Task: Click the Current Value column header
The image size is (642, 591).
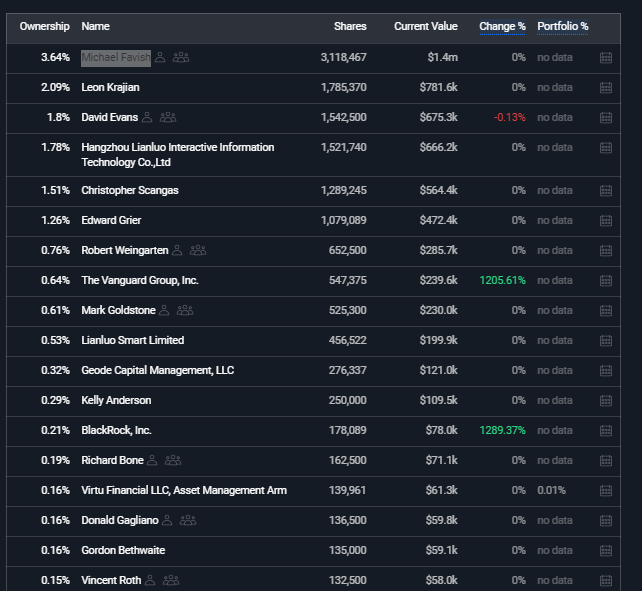Action: [426, 27]
